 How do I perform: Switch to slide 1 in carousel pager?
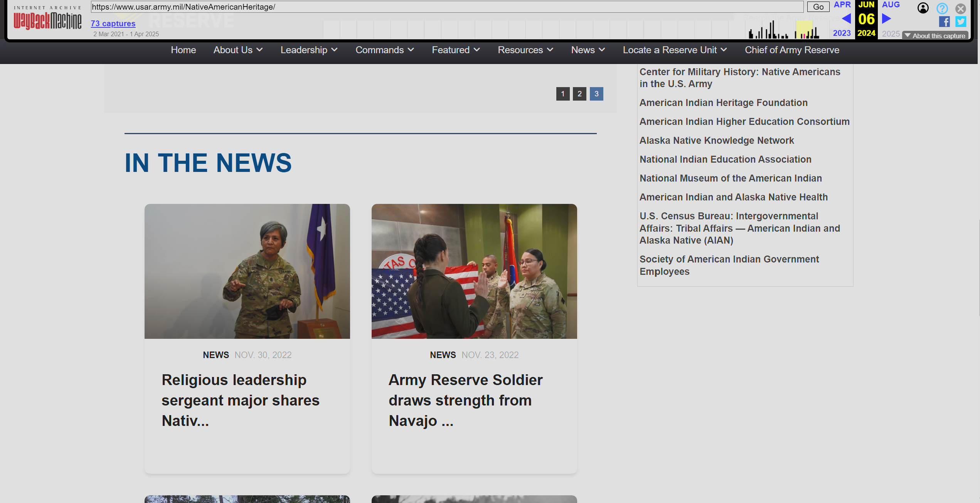click(562, 94)
